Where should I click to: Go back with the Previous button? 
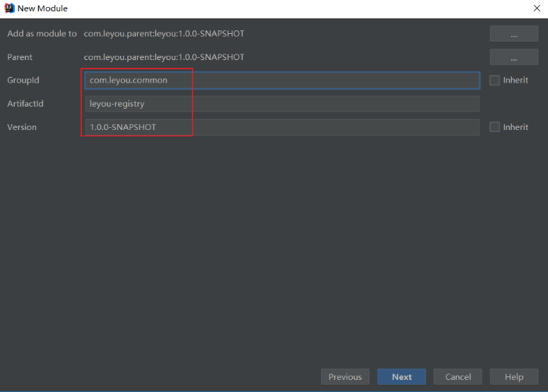tap(345, 377)
